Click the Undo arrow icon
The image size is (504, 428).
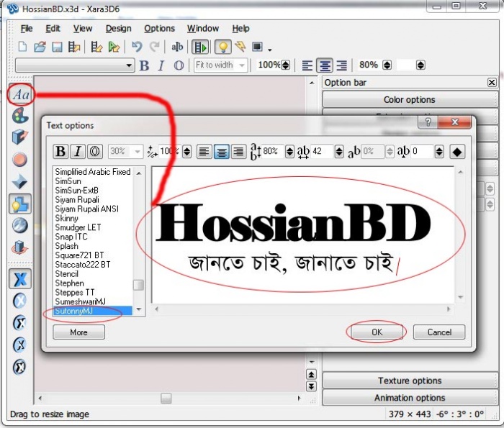[137, 47]
